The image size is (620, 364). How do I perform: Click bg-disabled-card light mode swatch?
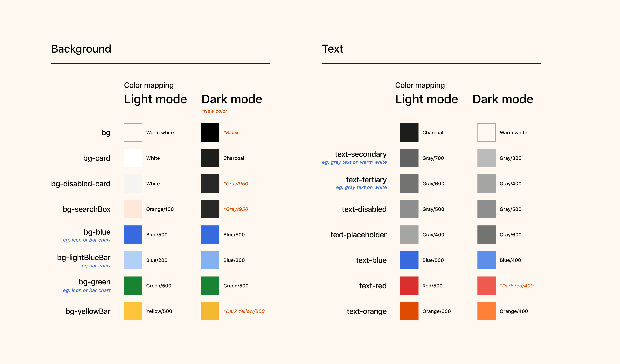tap(133, 184)
